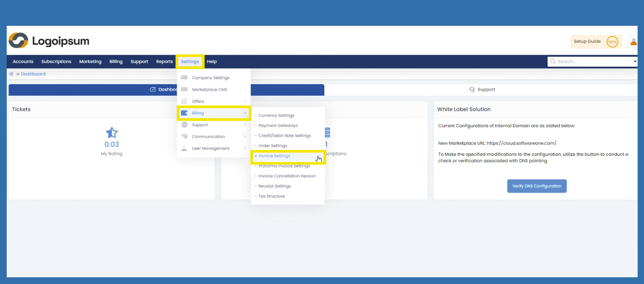The height and width of the screenshot is (284, 644).
Task: Choose Payment Gateways in the submenu
Action: tap(278, 126)
